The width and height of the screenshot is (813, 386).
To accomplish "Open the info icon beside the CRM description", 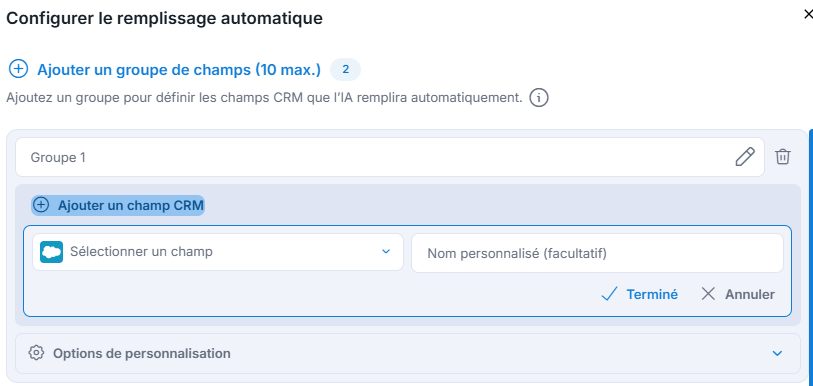I will (x=539, y=98).
